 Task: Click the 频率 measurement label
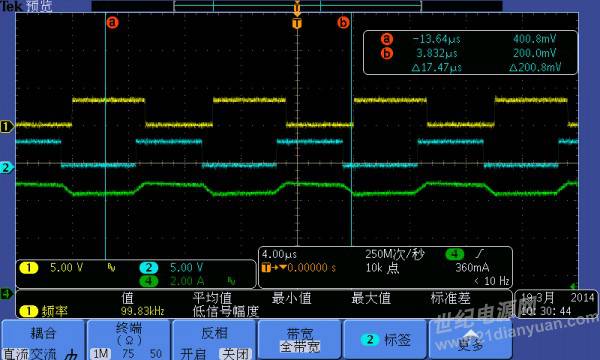tap(55, 311)
